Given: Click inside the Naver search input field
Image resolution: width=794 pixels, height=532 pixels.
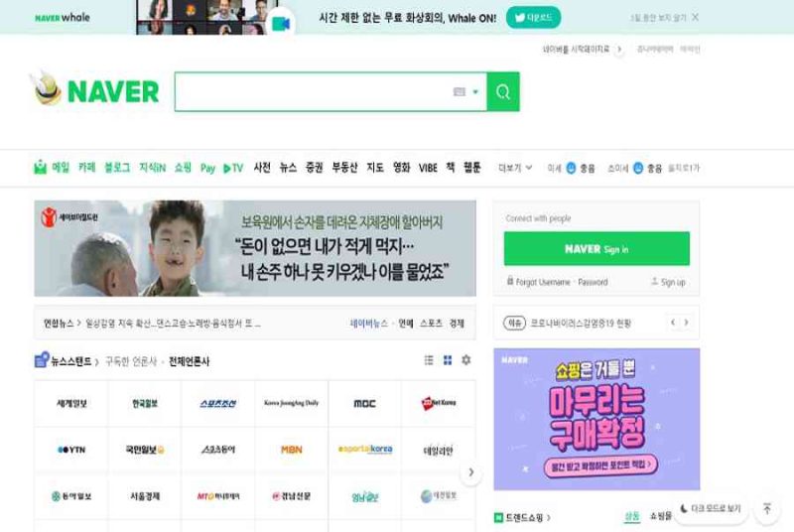Looking at the screenshot, I should tap(313, 91).
